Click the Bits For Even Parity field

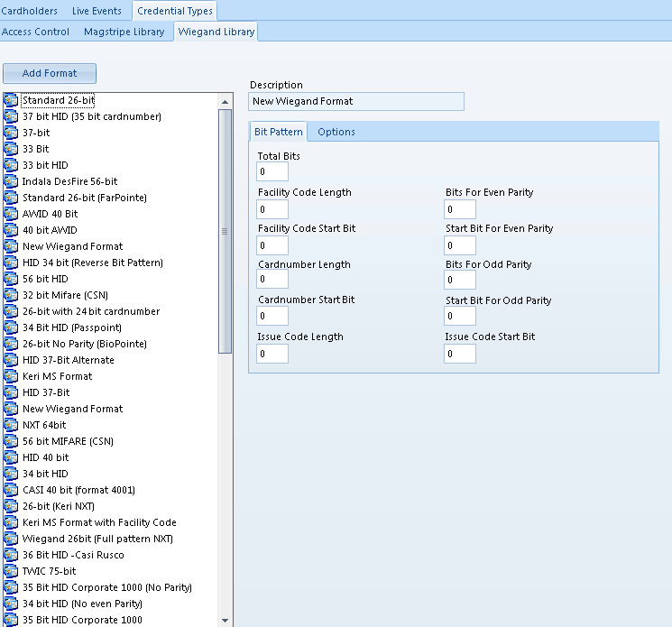coord(460,208)
